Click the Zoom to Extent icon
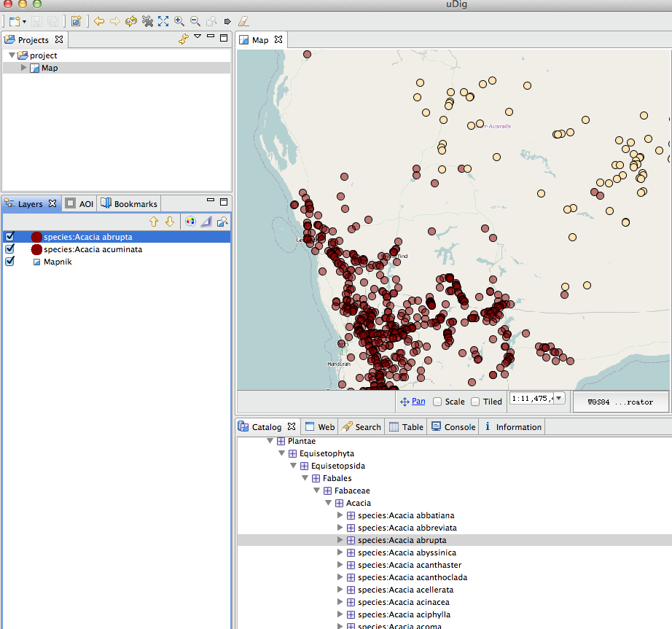The height and width of the screenshot is (629, 672). click(x=163, y=21)
